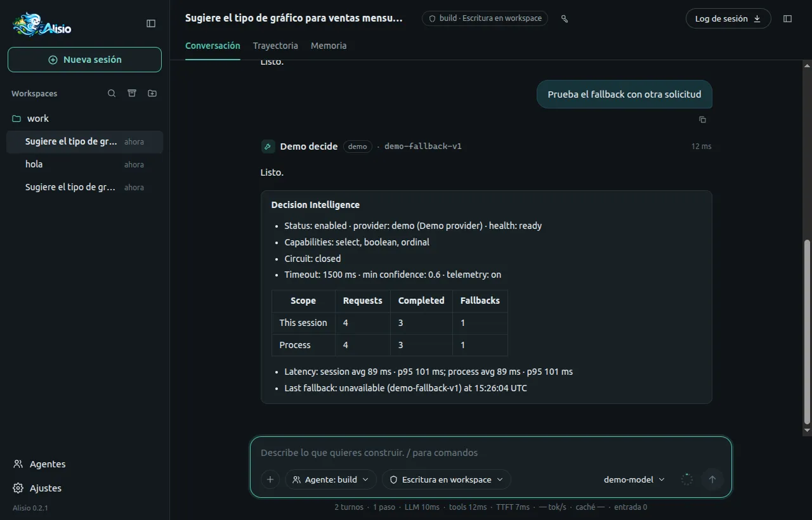Open the hola session
Viewport: 812px width, 520px height.
click(84, 164)
